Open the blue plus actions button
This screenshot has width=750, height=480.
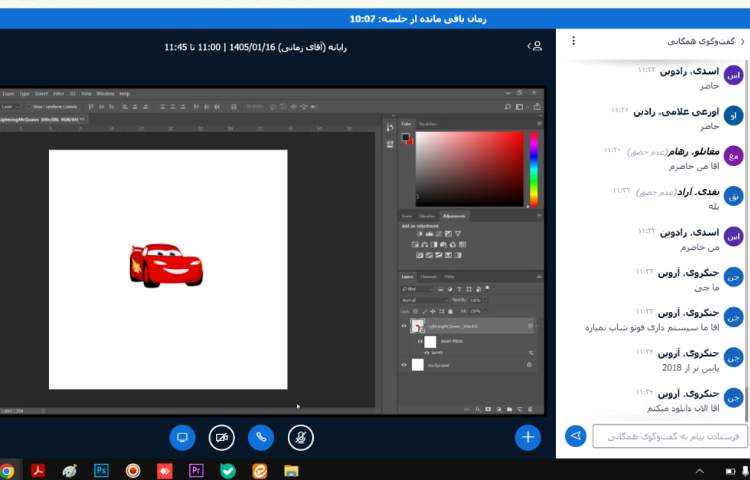pos(528,437)
